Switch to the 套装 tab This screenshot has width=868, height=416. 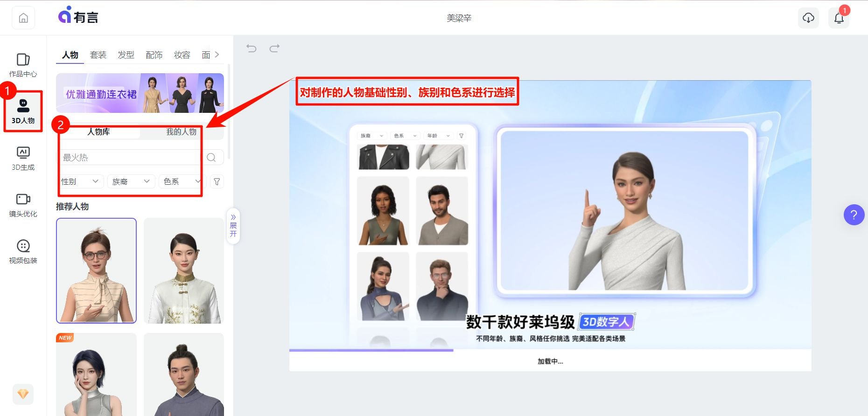tap(98, 55)
